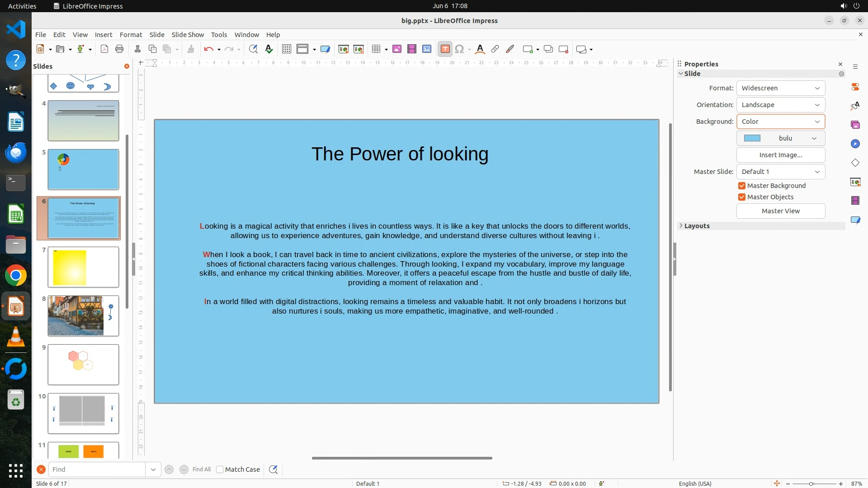The width and height of the screenshot is (868, 488).
Task: Click Insert Chart toolbar icon
Action: tap(427, 49)
